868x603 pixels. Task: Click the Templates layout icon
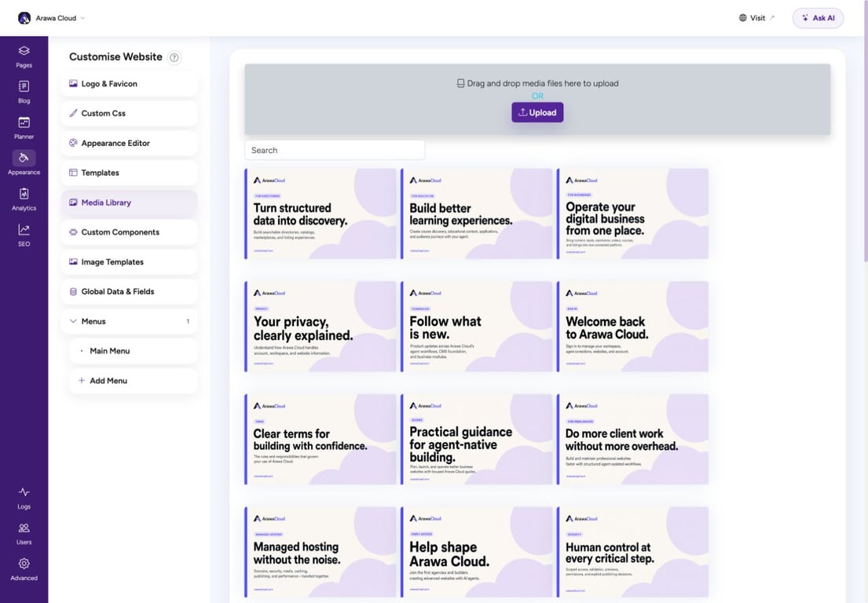coord(73,173)
